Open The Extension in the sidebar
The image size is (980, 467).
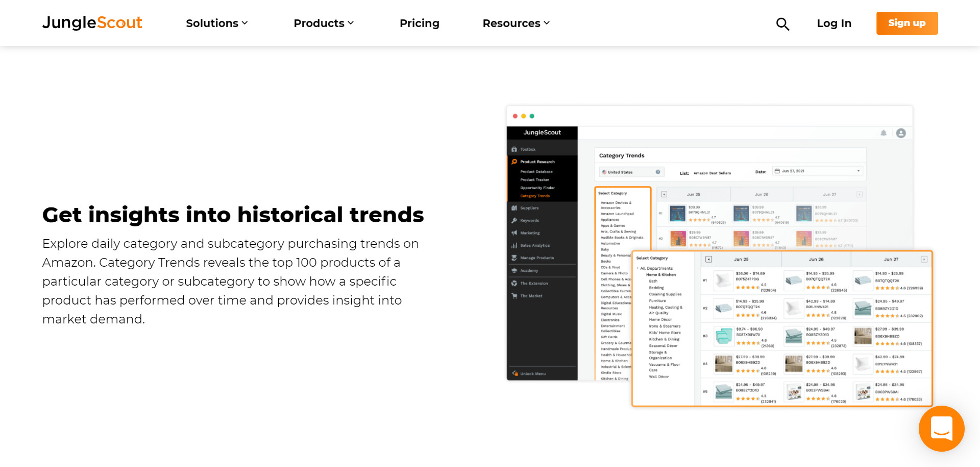(x=534, y=283)
